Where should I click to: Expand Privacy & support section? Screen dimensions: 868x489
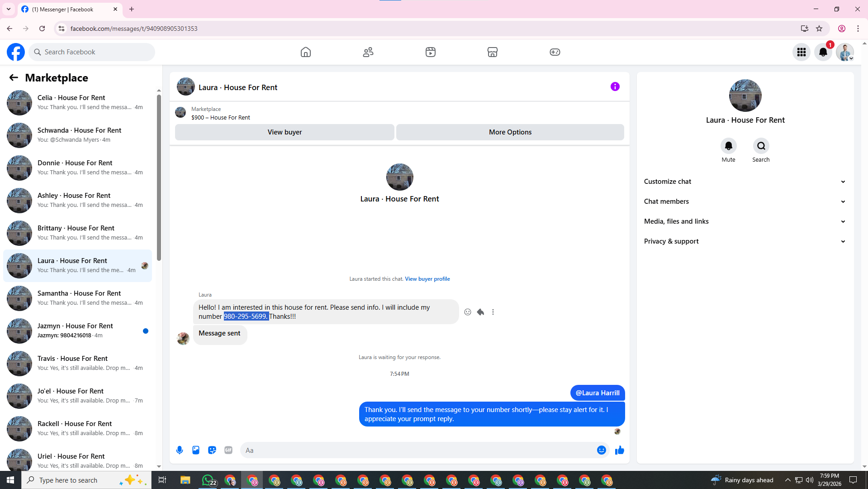coord(745,241)
